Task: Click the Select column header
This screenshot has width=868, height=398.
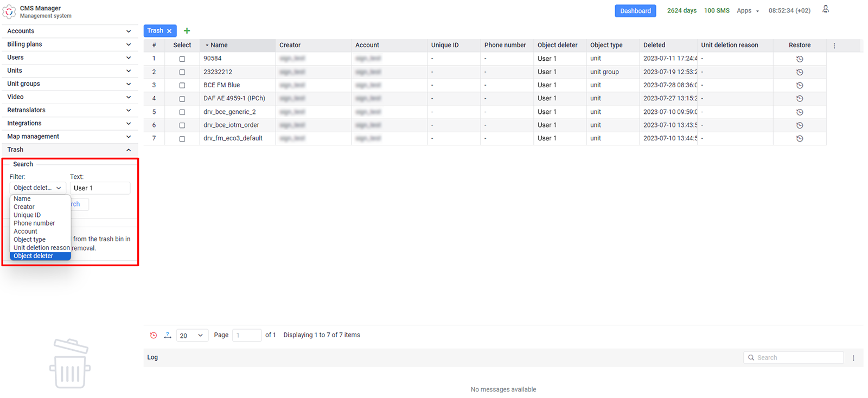Action: point(182,46)
